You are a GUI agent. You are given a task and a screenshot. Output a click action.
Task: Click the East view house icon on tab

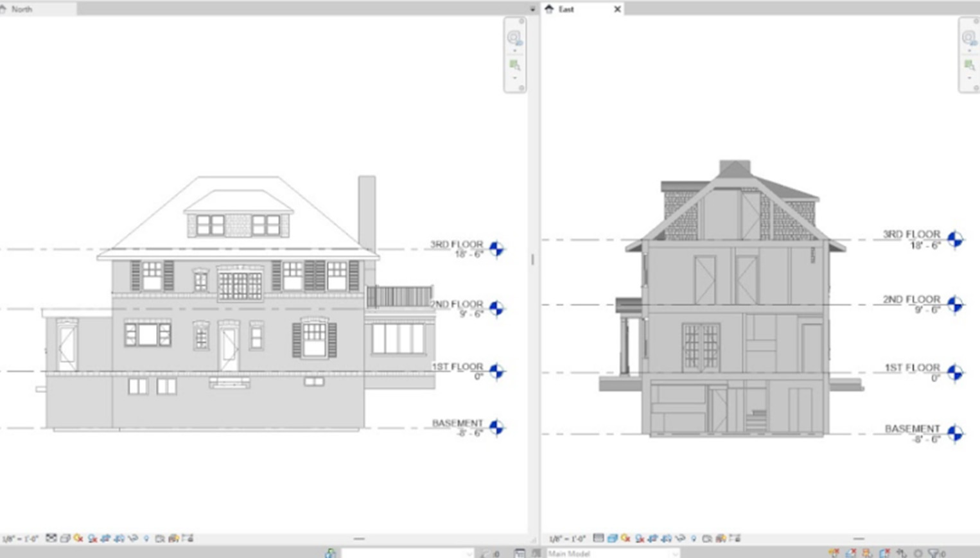[x=549, y=9]
